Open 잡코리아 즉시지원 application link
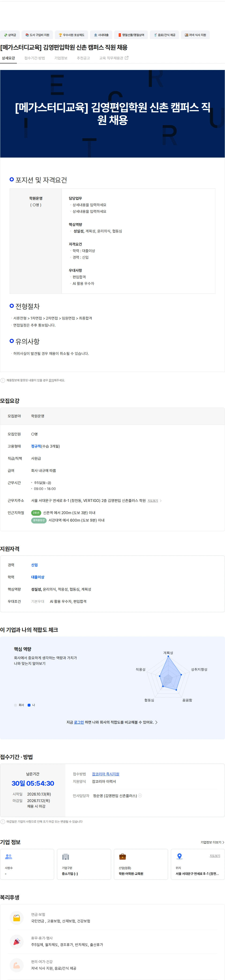Viewport: 225px width, 980px height. tap(105, 774)
